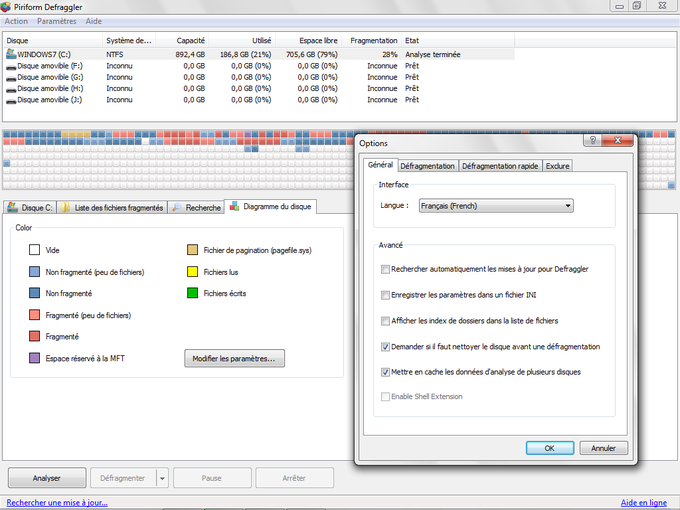Screen dimensions: 680x510
Task: Click the Recherche tab magnifier icon
Action: tap(176, 207)
